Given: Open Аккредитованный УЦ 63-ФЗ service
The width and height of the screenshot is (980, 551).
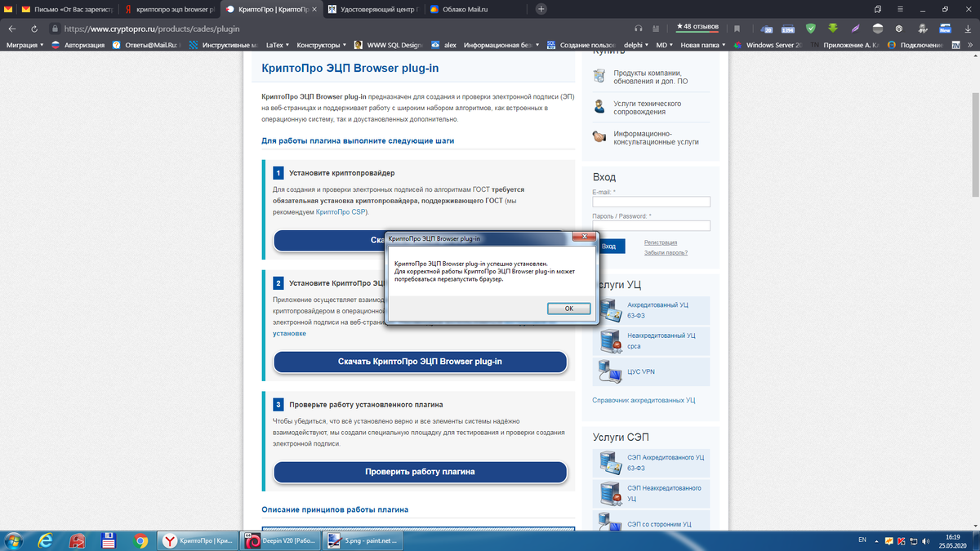Looking at the screenshot, I should pos(651,310).
